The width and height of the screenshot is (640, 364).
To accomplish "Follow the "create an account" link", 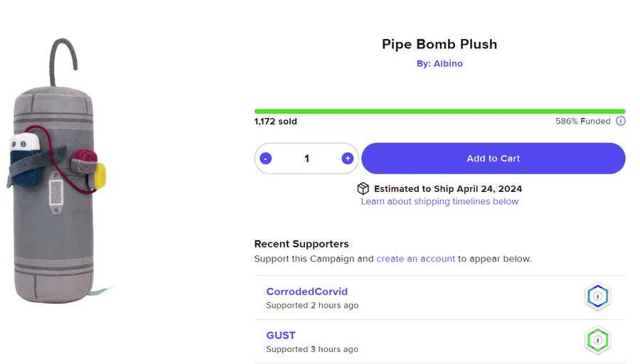I will coord(416,259).
